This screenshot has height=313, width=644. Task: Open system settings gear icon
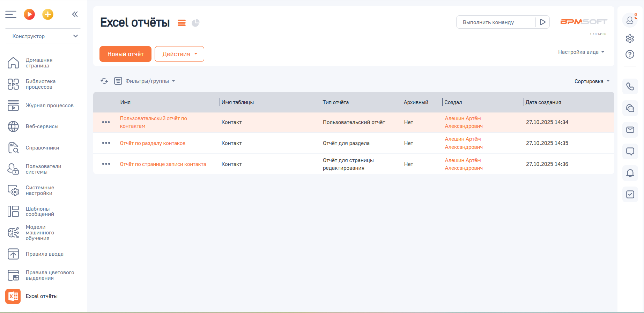point(630,38)
